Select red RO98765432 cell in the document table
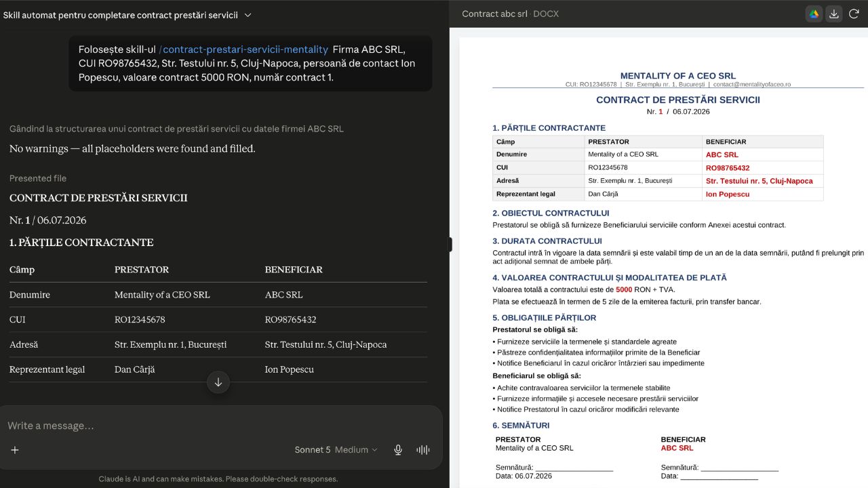The width and height of the screenshot is (868, 488). (x=728, y=168)
